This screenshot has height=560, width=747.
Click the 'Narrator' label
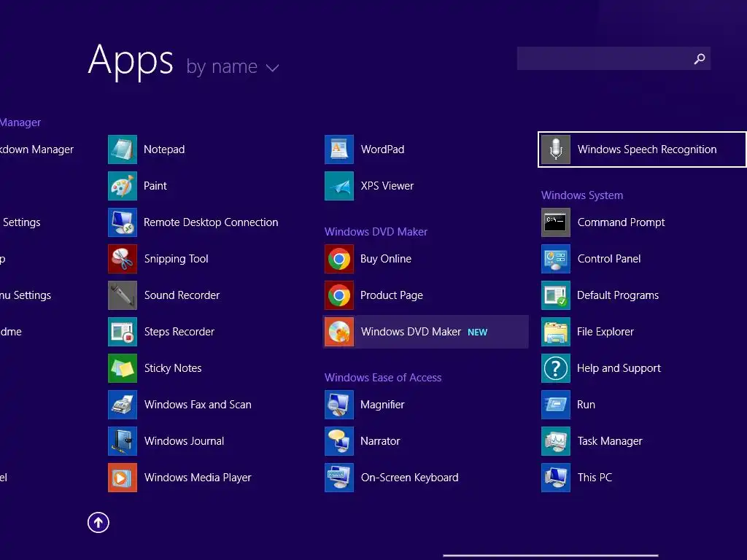click(380, 441)
